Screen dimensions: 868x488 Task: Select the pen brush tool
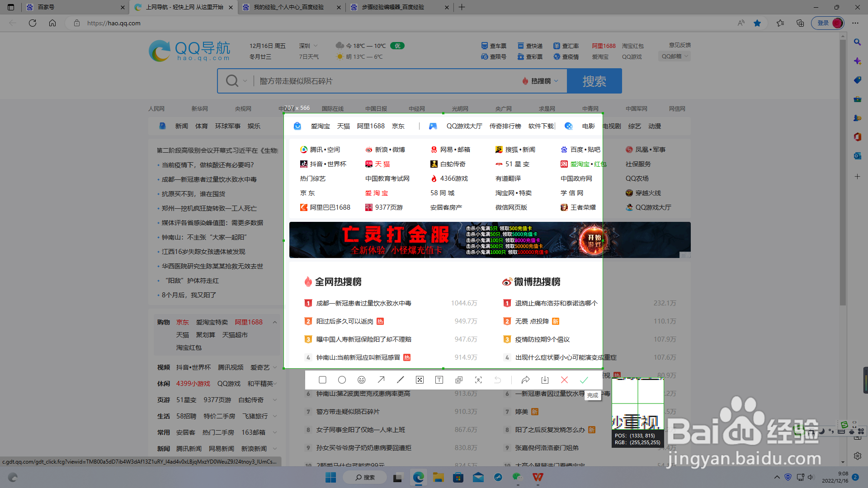pyautogui.click(x=401, y=380)
